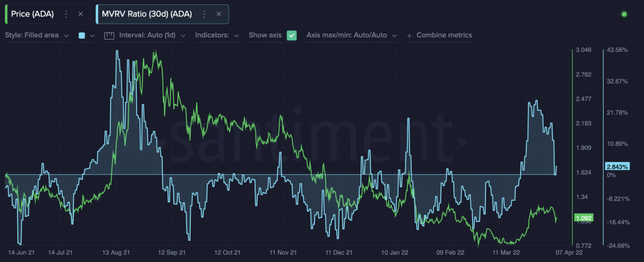Click Combine metrics
Screen dimensions: 644x262
444,35
